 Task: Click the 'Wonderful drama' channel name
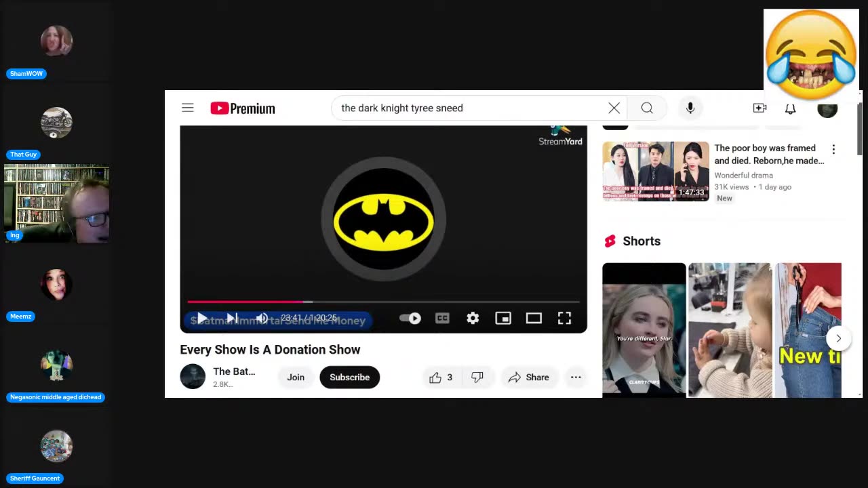pos(743,175)
